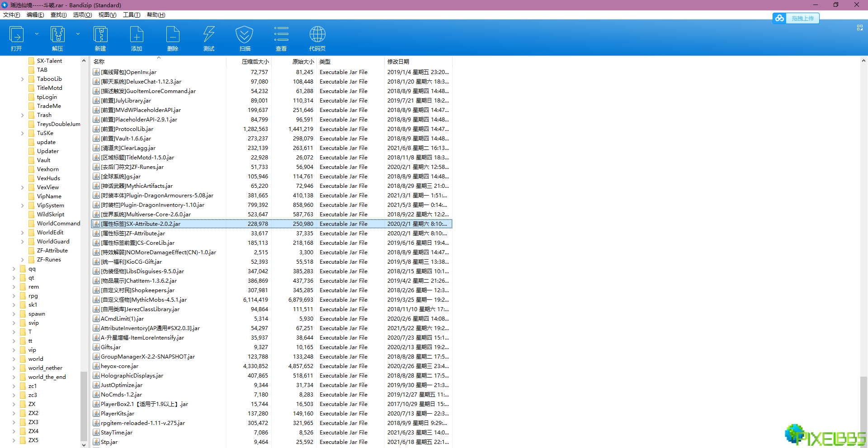Image resolution: width=868 pixels, height=448 pixels.
Task: Select the rpg folder in tree
Action: pos(33,296)
